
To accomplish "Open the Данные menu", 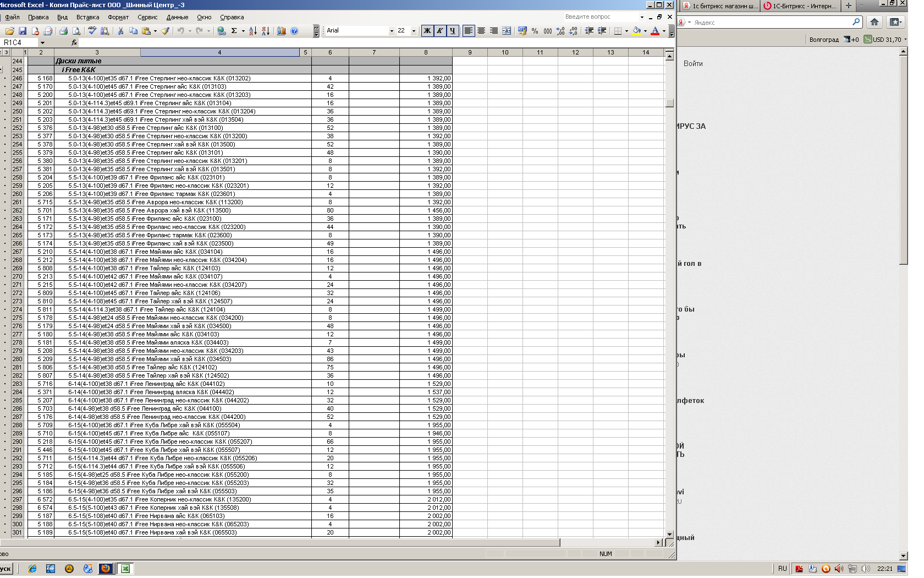I will click(x=177, y=17).
